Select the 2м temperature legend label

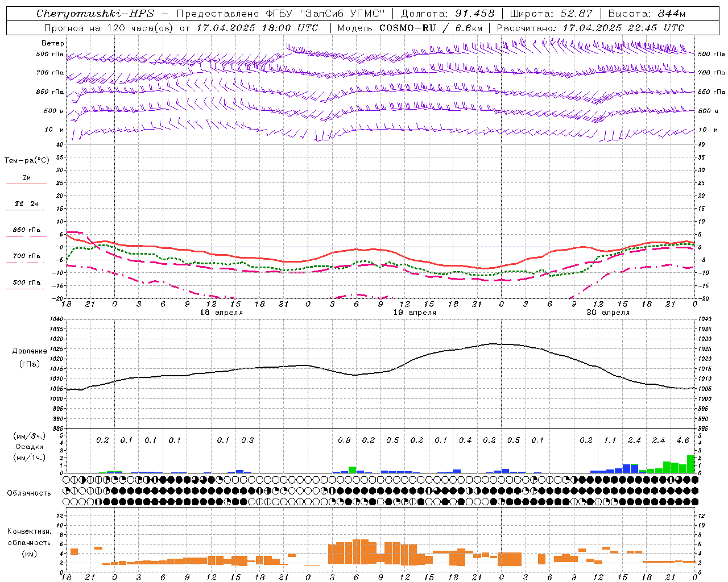coord(27,178)
